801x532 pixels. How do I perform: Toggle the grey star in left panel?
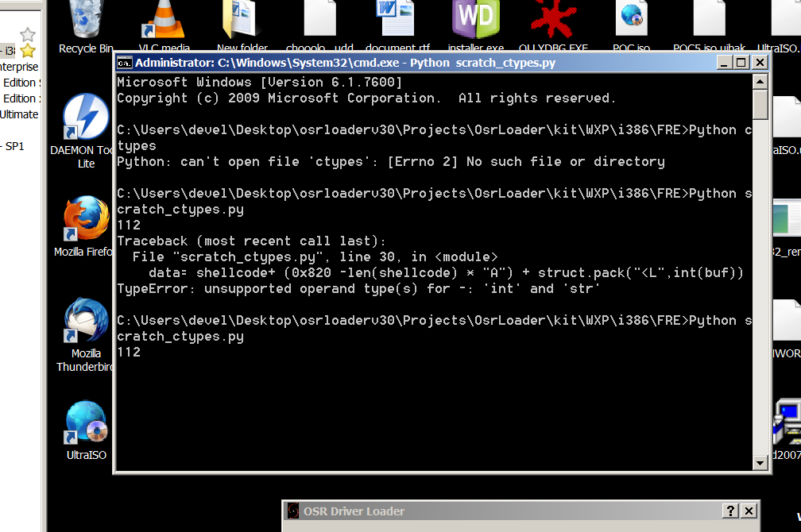(28, 34)
